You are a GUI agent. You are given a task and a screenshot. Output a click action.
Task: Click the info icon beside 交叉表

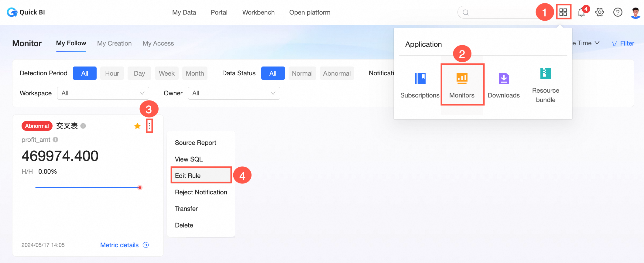point(83,126)
